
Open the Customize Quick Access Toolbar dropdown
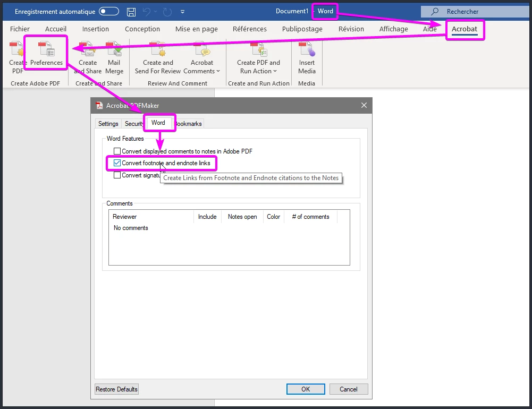(x=182, y=12)
